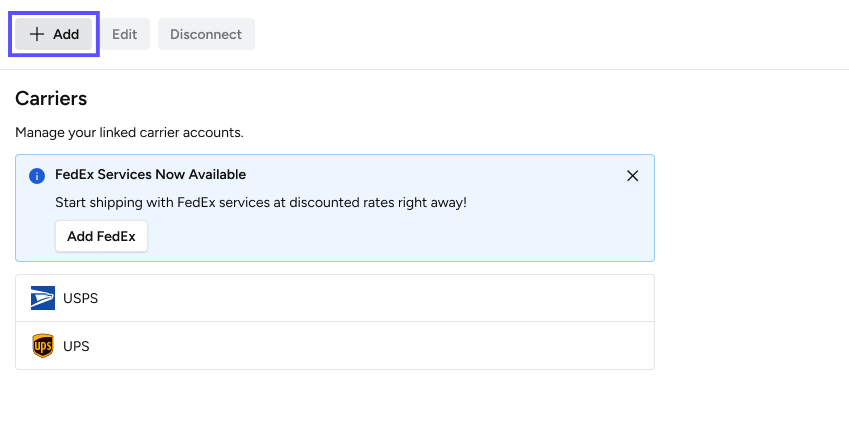The width and height of the screenshot is (849, 443).
Task: Click the Edit button
Action: (x=125, y=34)
